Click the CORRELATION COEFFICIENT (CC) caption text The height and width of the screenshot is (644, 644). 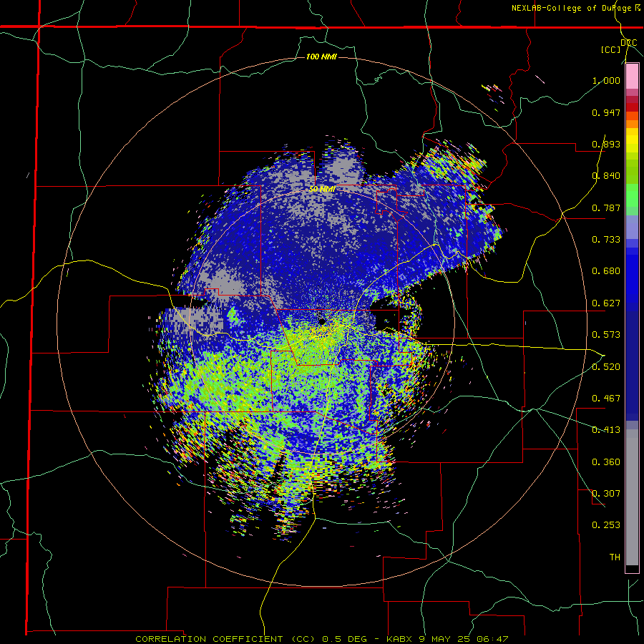coord(225,639)
